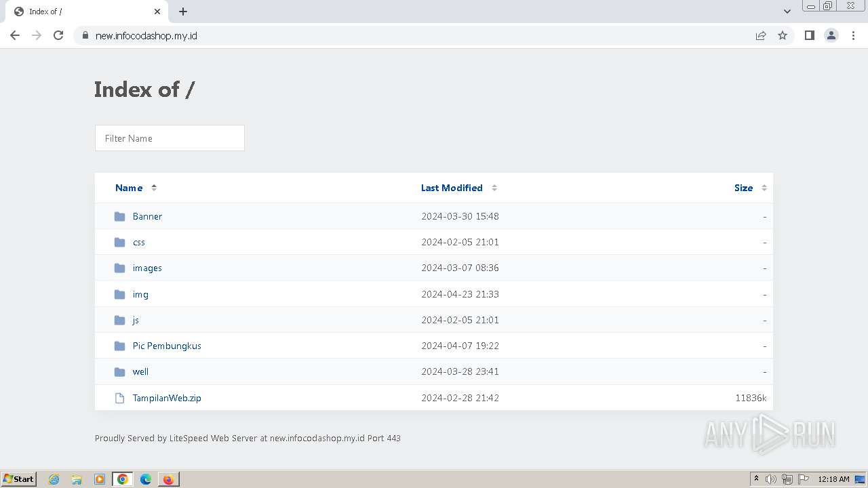Open the browser side panel
868x488 pixels.
(809, 35)
